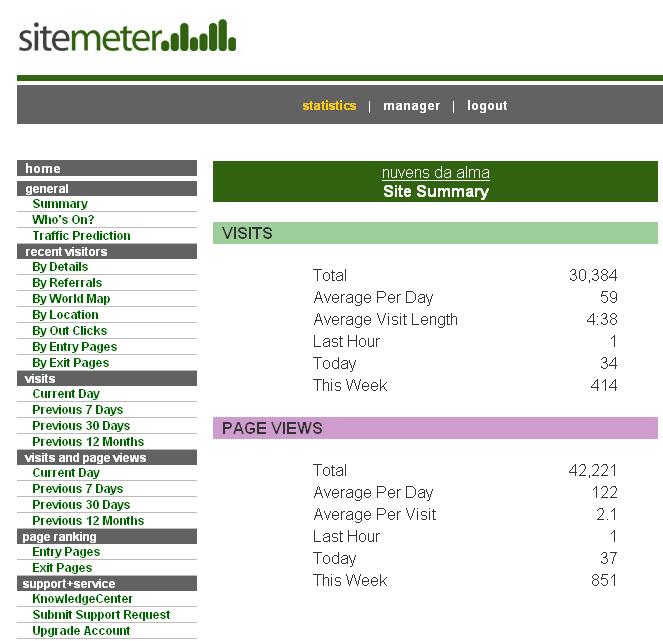View the By Entry Pages report
663x641 pixels.
tap(75, 347)
